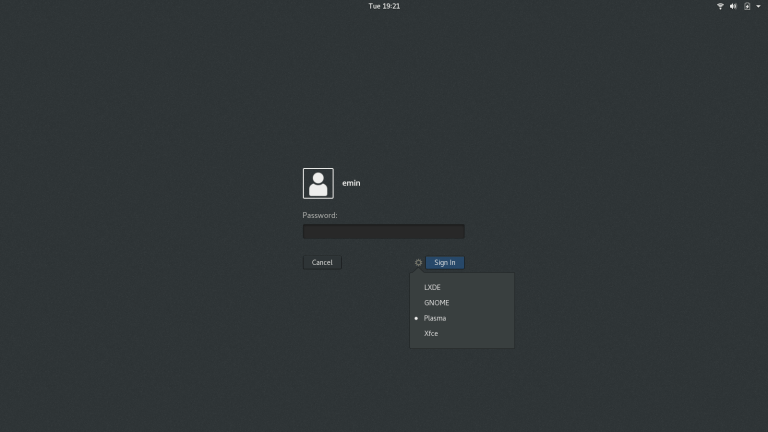Click the Sign In button

point(445,263)
